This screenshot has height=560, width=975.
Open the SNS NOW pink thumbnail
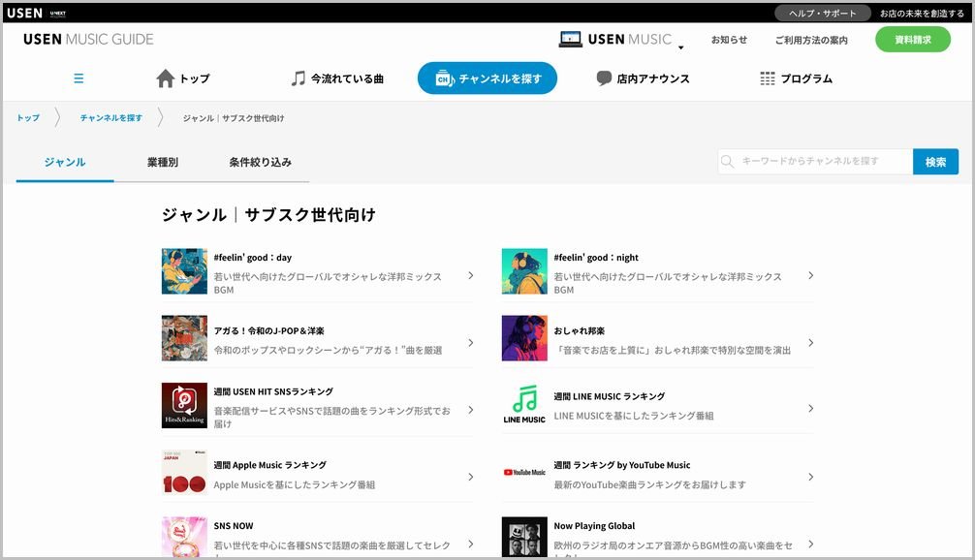(x=184, y=537)
